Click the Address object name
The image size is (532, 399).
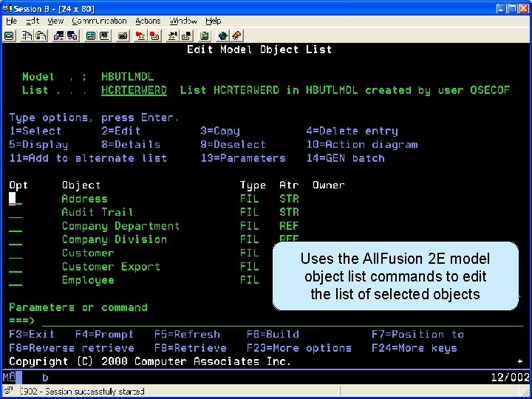point(85,199)
